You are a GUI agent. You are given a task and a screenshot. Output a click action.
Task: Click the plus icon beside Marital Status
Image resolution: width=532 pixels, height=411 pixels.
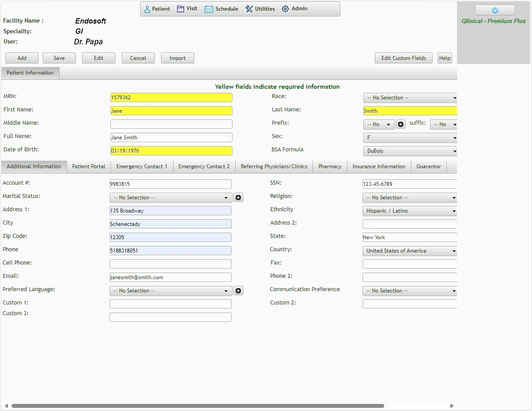[238, 197]
